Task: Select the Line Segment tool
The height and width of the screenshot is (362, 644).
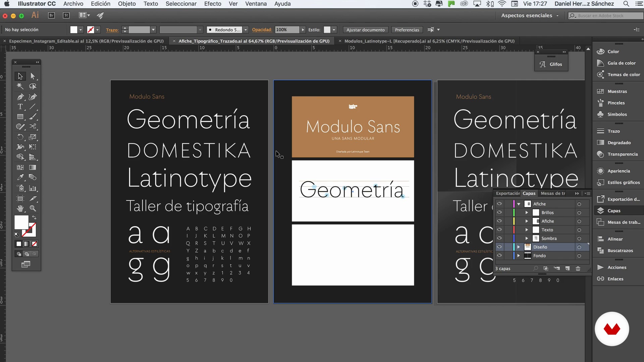Action: pos(33,107)
